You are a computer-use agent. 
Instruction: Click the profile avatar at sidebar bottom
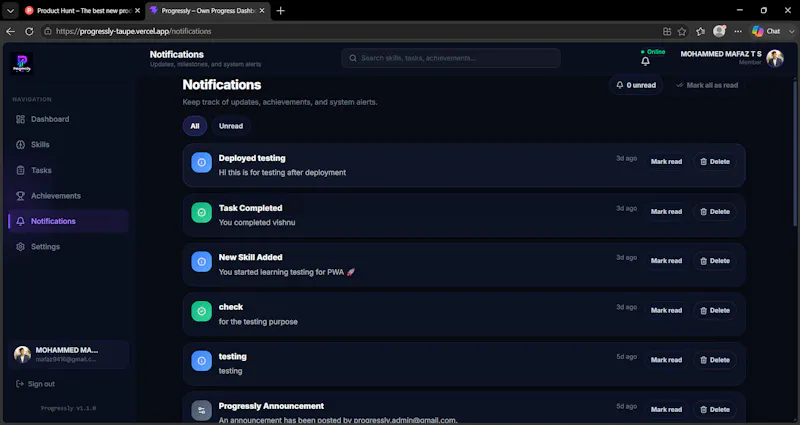pyautogui.click(x=22, y=354)
